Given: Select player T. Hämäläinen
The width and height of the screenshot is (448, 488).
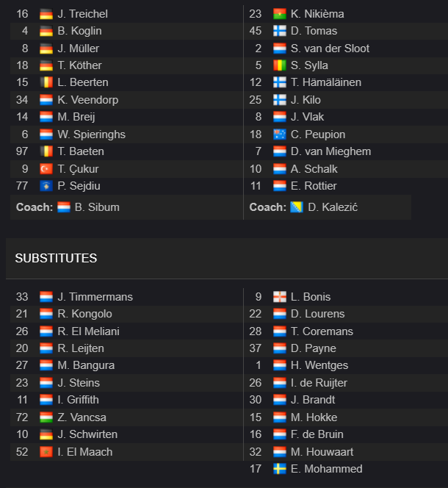Looking at the screenshot, I should tap(326, 82).
